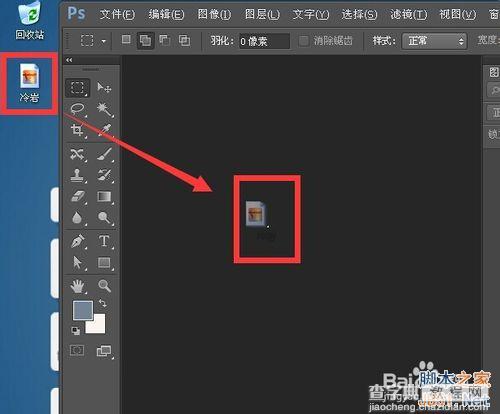Viewport: 500px width, 414px height.
Task: Select the Pen tool
Action: 77,241
